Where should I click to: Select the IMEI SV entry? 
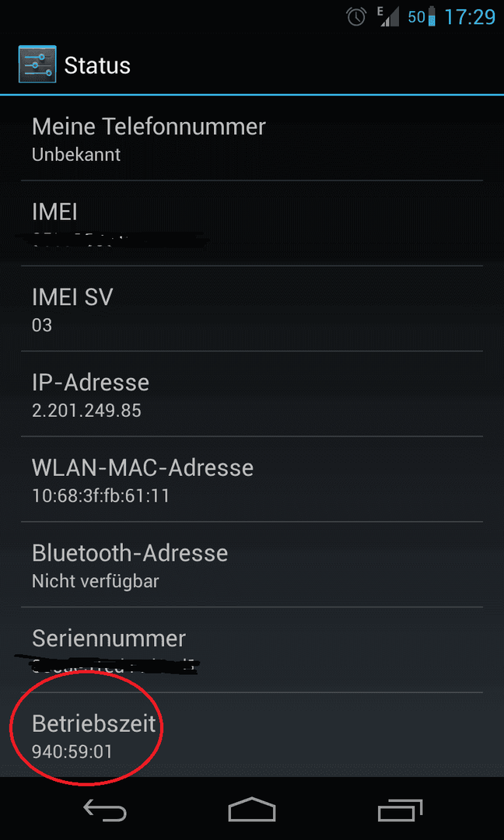[x=252, y=309]
